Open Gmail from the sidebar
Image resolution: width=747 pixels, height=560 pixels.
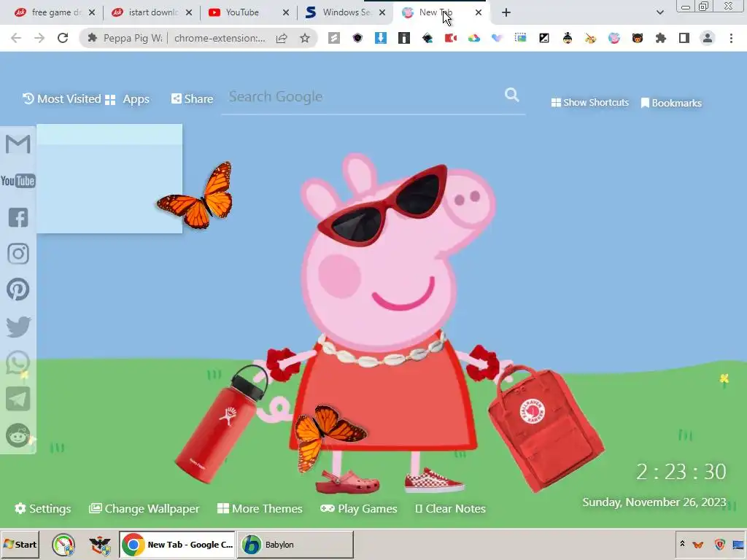(x=18, y=144)
